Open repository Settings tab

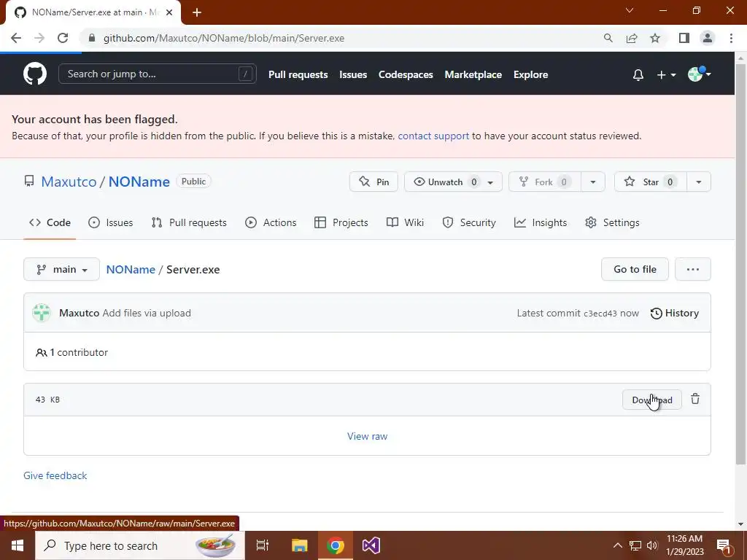pos(612,223)
